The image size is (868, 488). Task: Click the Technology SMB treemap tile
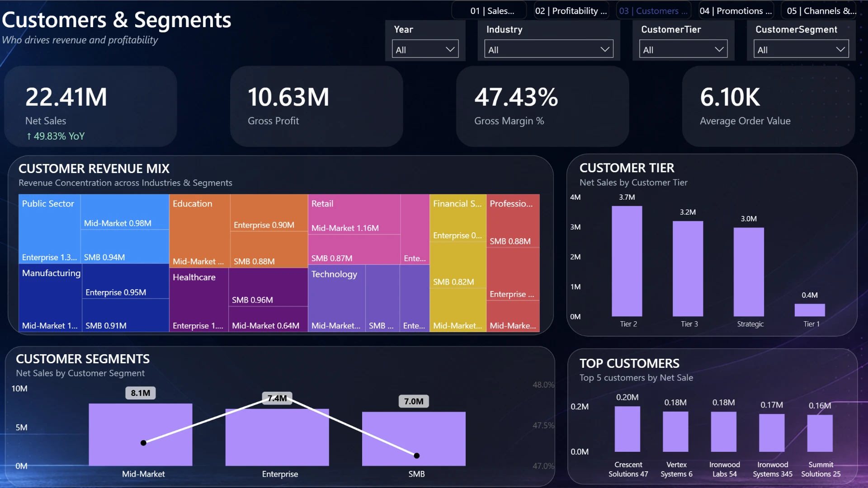pyautogui.click(x=382, y=299)
